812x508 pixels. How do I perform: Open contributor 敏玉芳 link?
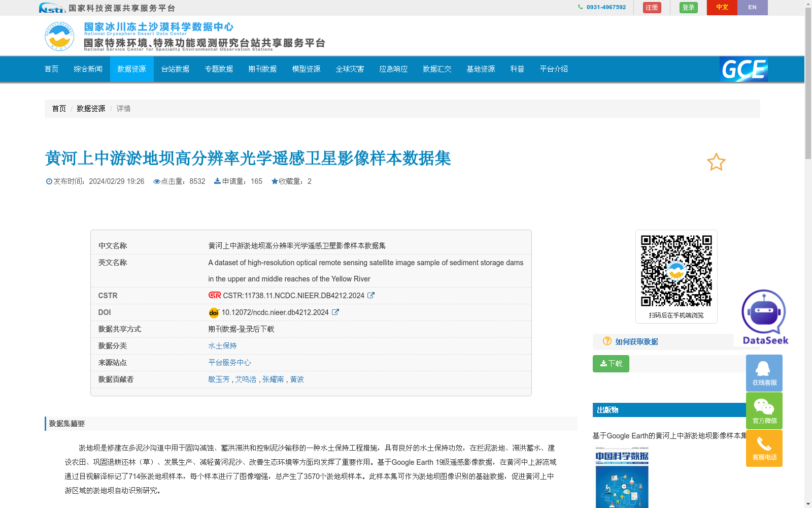pyautogui.click(x=219, y=379)
